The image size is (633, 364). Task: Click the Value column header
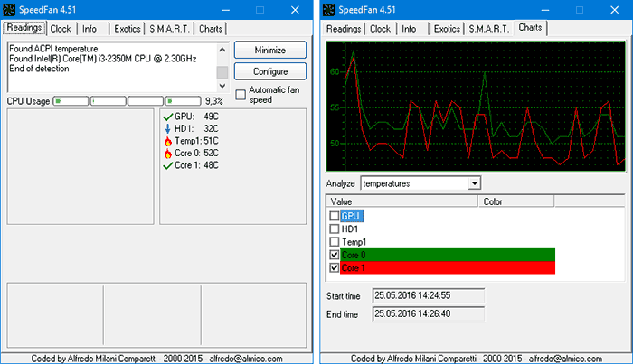[402, 201]
